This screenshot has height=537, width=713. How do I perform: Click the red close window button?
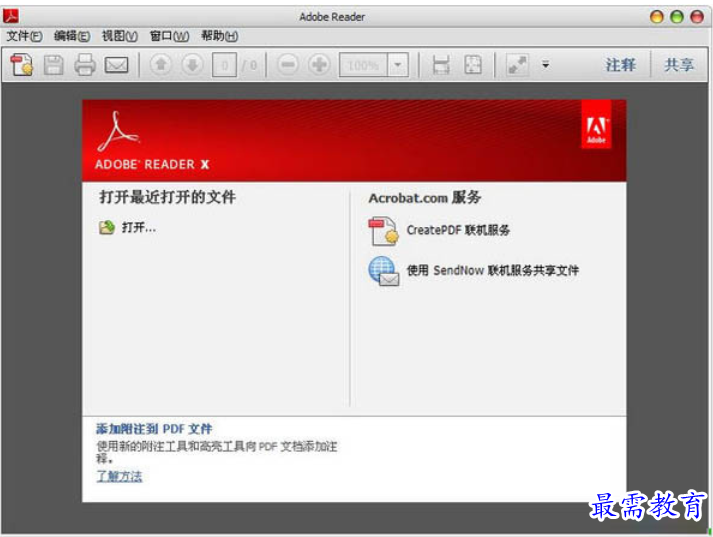697,17
